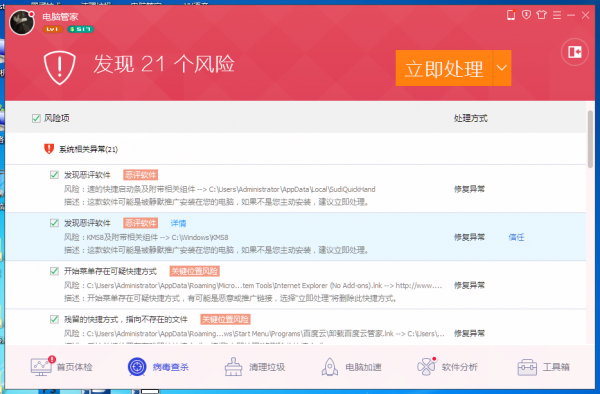The width and height of the screenshot is (600, 394).
Task: Uncheck first 发现恶评软件 item (SudiQuickHand)
Action: pos(54,175)
